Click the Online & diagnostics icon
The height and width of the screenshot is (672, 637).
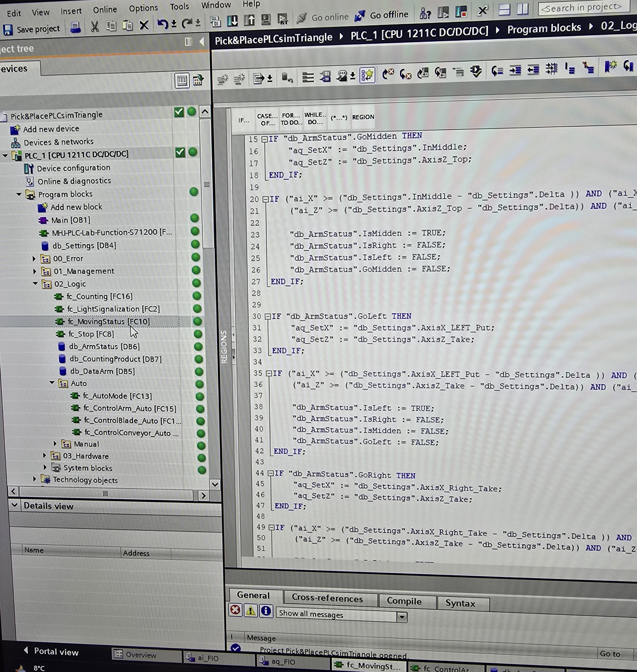point(30,181)
